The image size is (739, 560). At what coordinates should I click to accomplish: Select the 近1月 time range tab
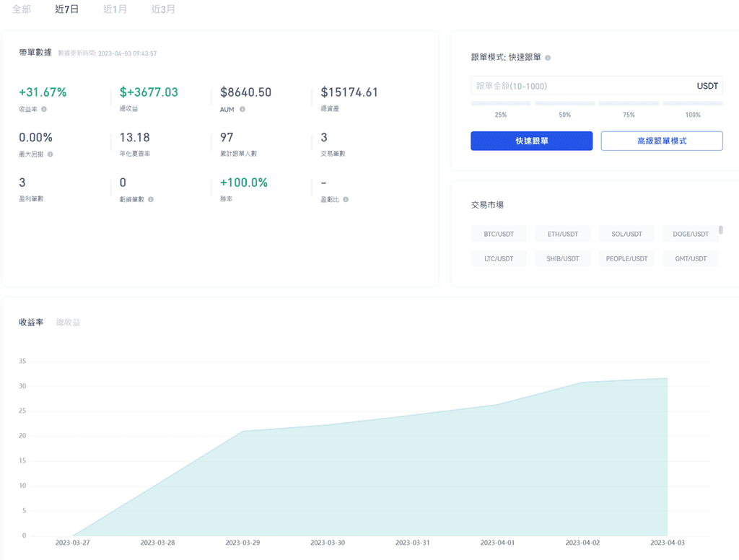[115, 9]
